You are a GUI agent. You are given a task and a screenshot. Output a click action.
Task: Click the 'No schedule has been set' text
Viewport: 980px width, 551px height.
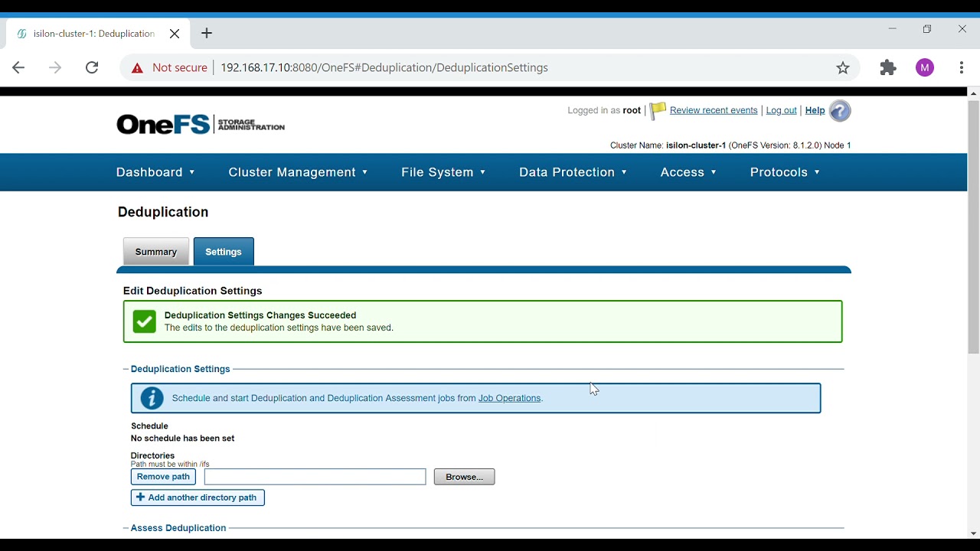click(x=183, y=439)
